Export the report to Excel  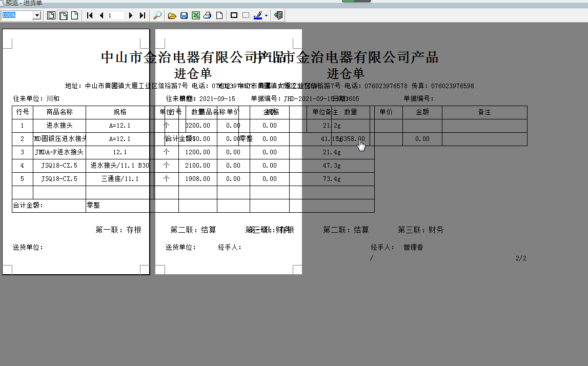[x=196, y=15]
